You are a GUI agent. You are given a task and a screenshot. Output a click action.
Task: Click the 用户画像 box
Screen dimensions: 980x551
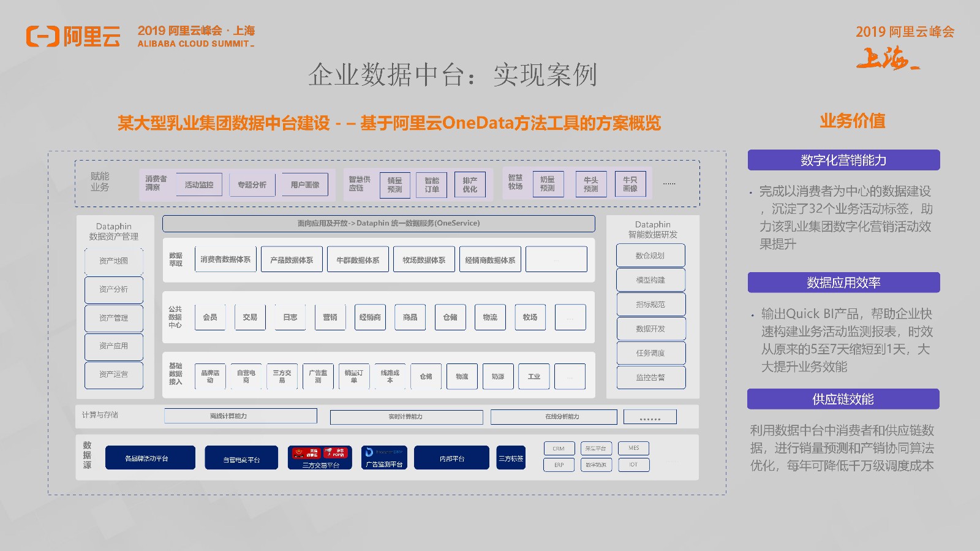tap(305, 184)
